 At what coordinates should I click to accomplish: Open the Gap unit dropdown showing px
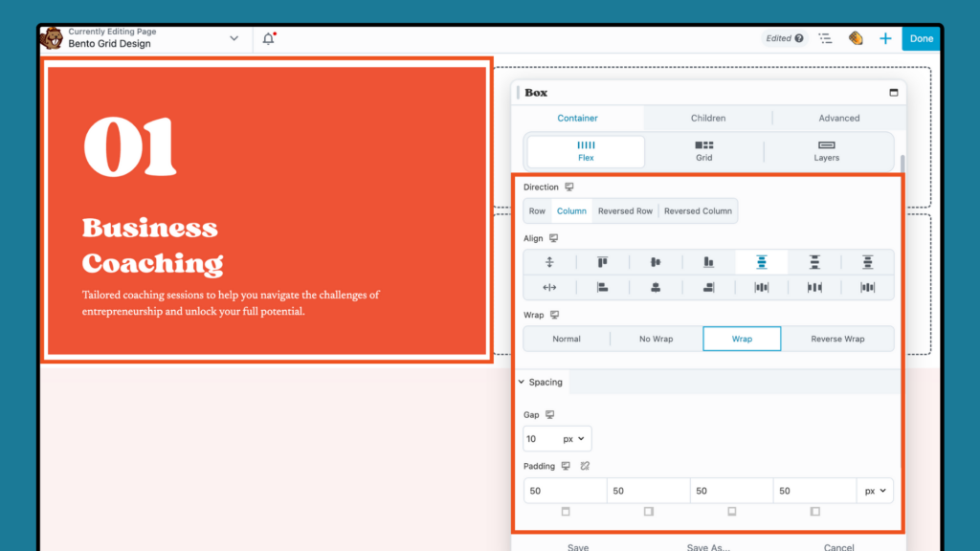click(573, 438)
